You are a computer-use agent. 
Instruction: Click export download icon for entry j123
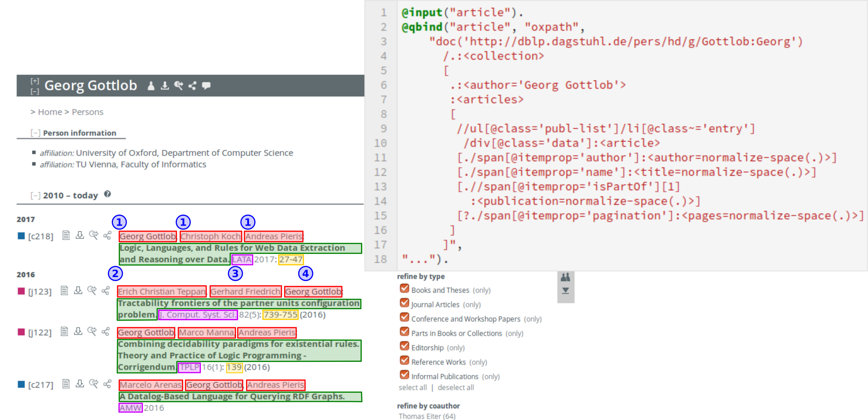[x=78, y=291]
